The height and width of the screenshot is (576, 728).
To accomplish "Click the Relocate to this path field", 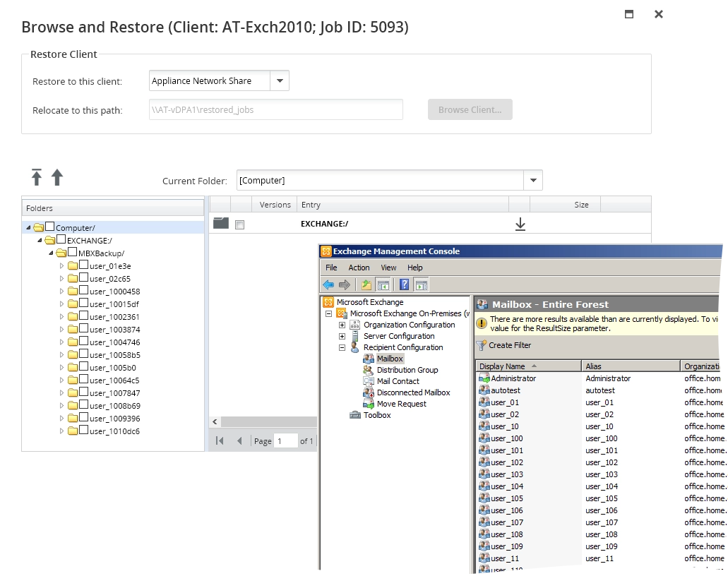I will point(276,110).
